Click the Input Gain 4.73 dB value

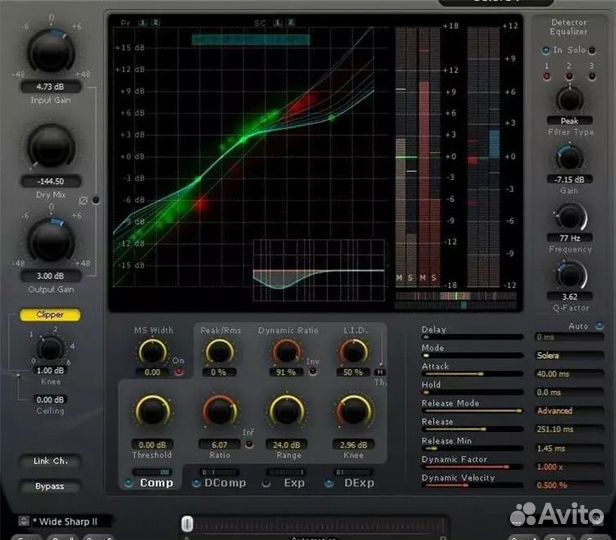tap(50, 87)
